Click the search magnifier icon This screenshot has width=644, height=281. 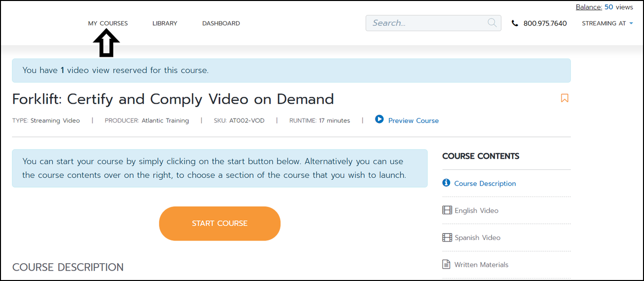point(492,23)
